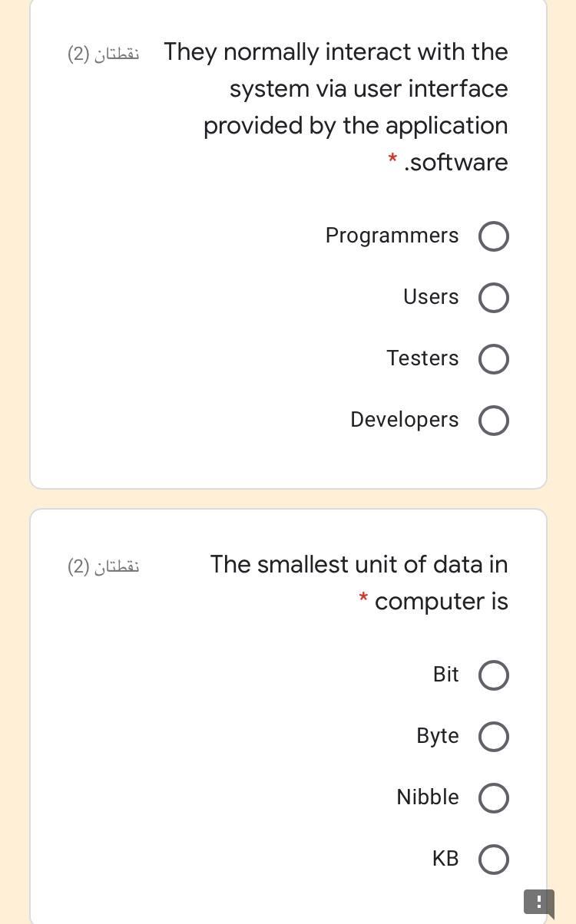Image resolution: width=576 pixels, height=924 pixels.
Task: Click the "نقطتان (2)" points label on first question
Action: pos(103,54)
